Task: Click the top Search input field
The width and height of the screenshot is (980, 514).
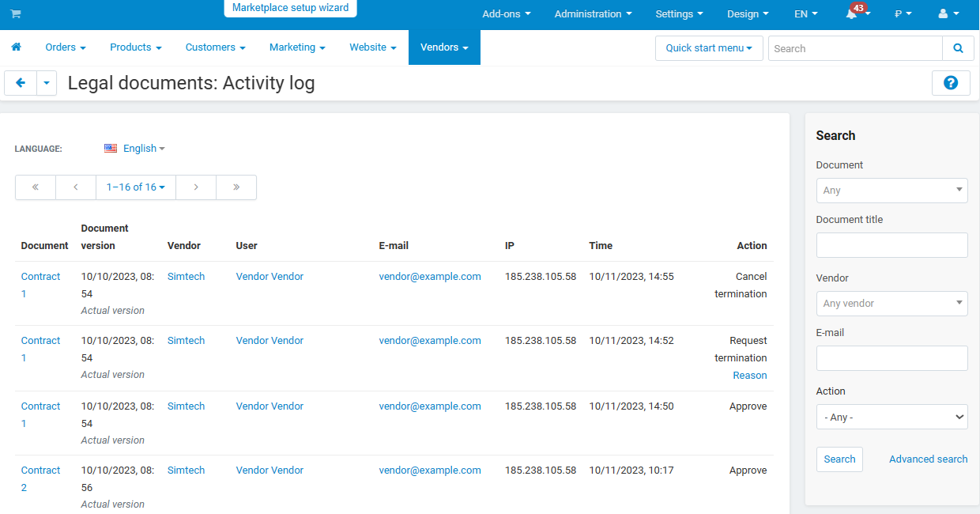Action: [x=855, y=48]
